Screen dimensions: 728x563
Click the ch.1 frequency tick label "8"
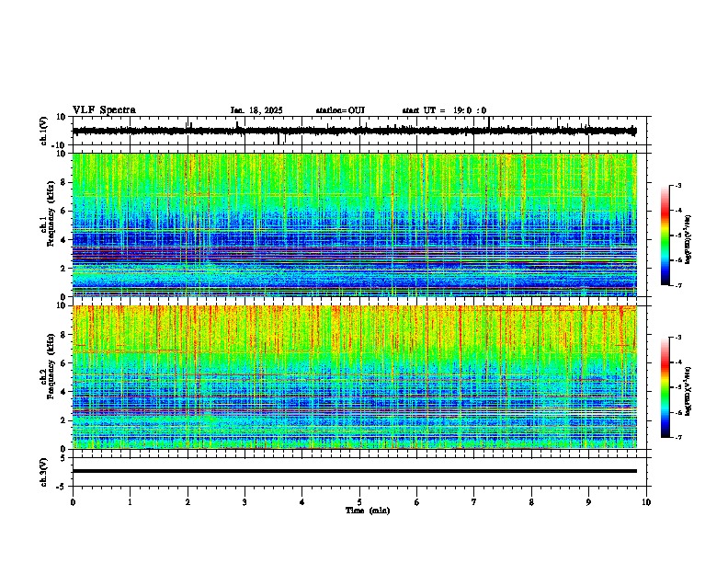click(63, 182)
